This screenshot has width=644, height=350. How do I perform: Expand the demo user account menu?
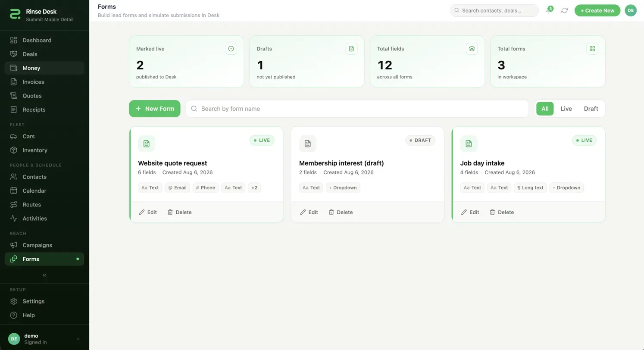(x=44, y=339)
